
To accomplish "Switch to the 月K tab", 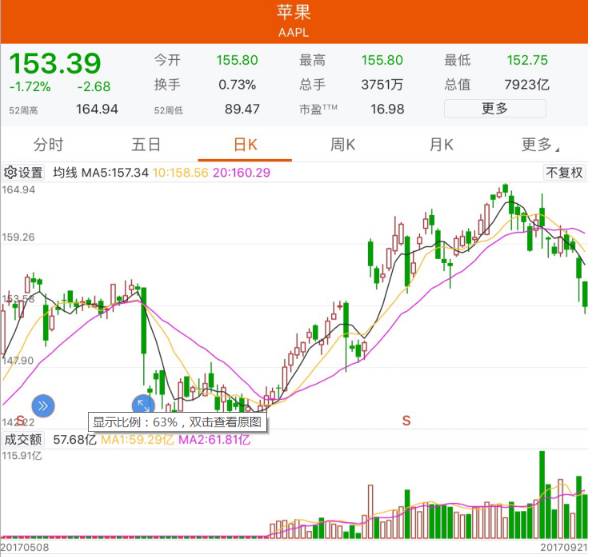I will pos(441,145).
